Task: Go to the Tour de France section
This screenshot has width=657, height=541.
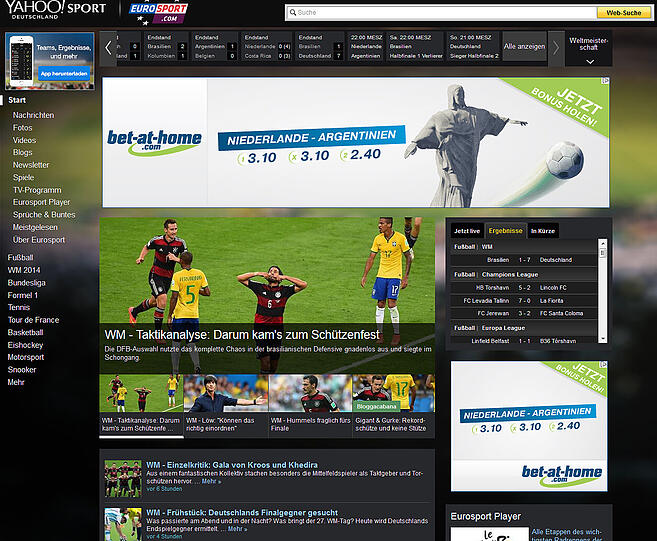Action: coord(34,320)
